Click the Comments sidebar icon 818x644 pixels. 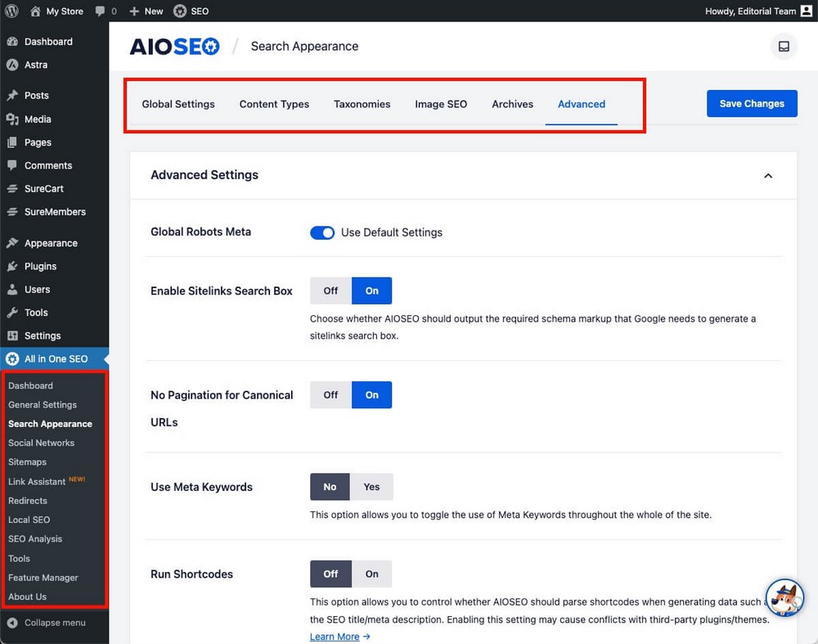[12, 165]
